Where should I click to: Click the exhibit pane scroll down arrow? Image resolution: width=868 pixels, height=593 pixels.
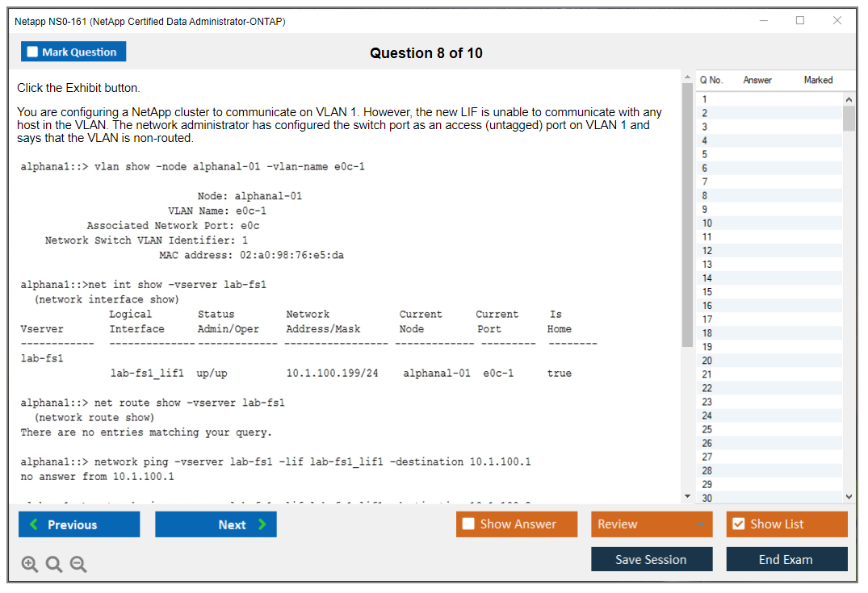tap(687, 496)
